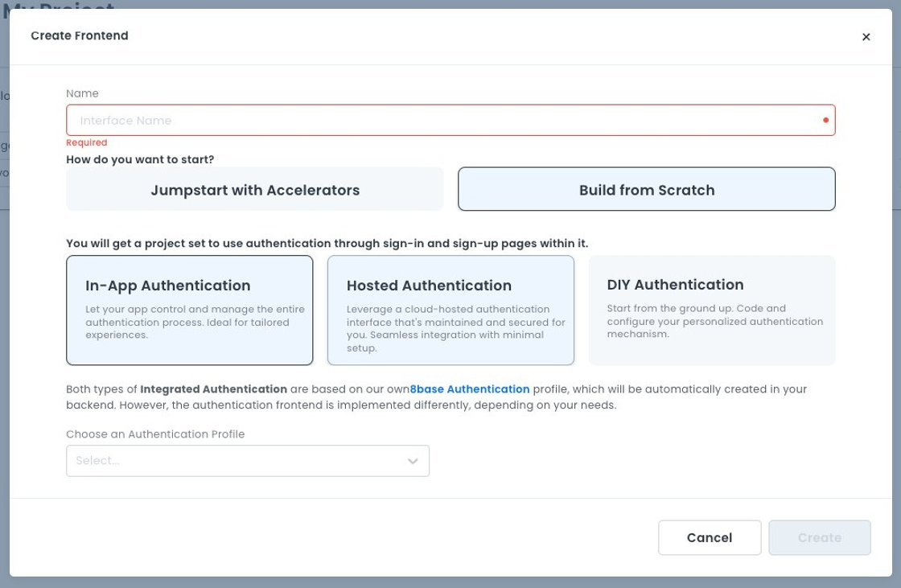Image resolution: width=901 pixels, height=588 pixels.
Task: Click the red Required validation message
Action: 86,143
